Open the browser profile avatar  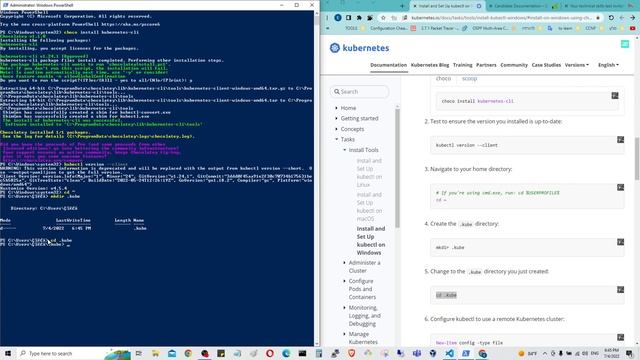pos(338,18)
